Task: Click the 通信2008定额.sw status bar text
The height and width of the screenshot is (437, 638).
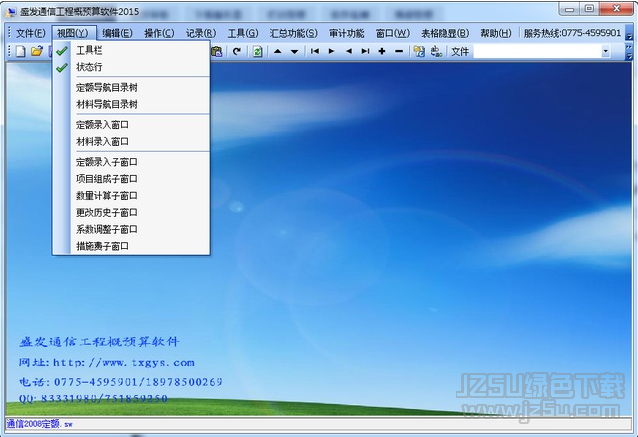Action: tap(39, 424)
